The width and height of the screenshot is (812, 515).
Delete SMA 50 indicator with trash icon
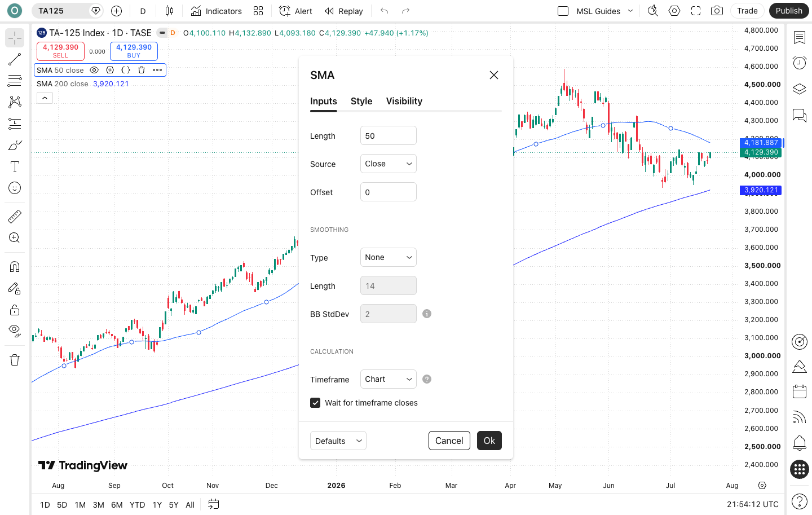(x=142, y=70)
